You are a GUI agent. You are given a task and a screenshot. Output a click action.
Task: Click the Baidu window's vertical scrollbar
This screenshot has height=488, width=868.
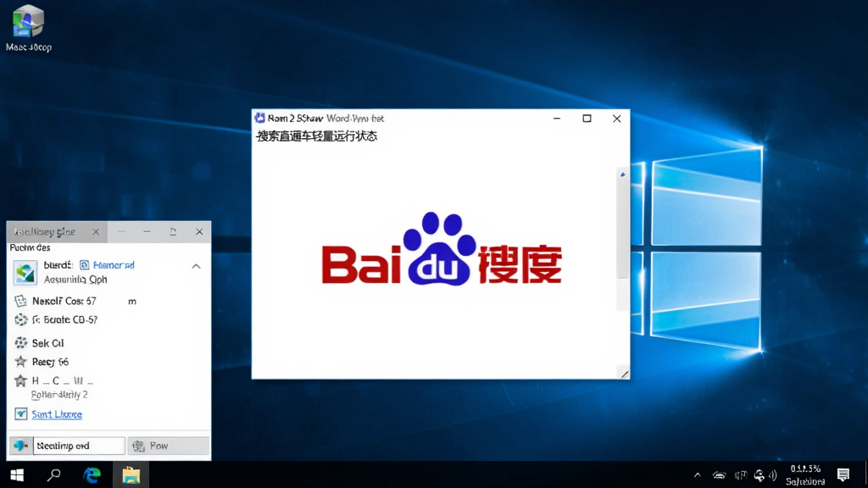pos(622,238)
